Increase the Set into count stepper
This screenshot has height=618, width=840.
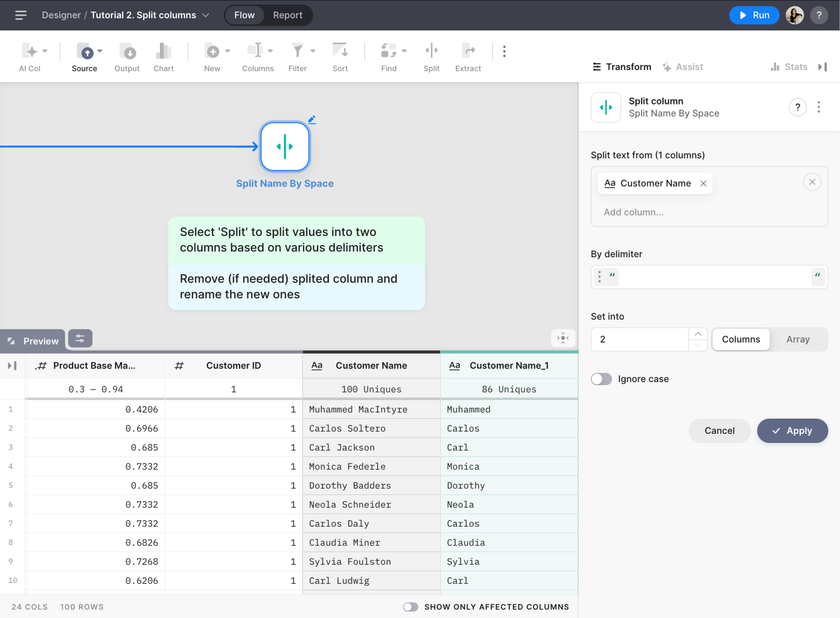tap(698, 334)
